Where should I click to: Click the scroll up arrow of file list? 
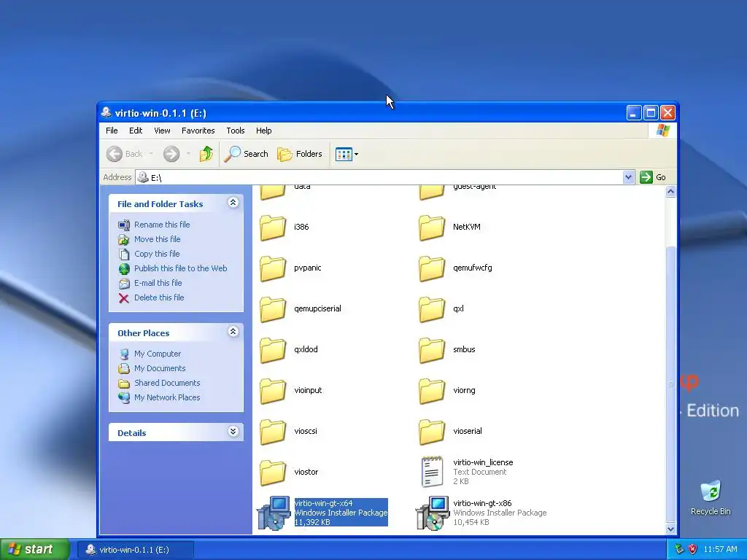[670, 192]
